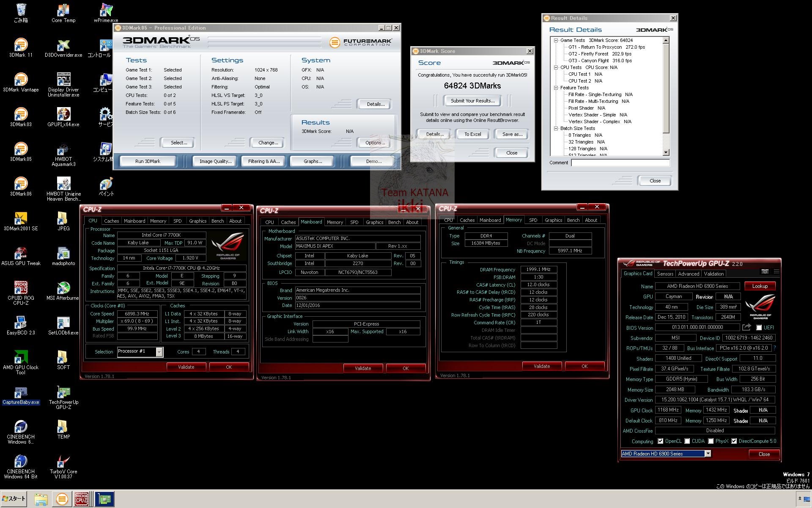This screenshot has width=812, height=508.
Task: Launch the CPUID ROG CPU-Z desktop icon
Action: 21,293
